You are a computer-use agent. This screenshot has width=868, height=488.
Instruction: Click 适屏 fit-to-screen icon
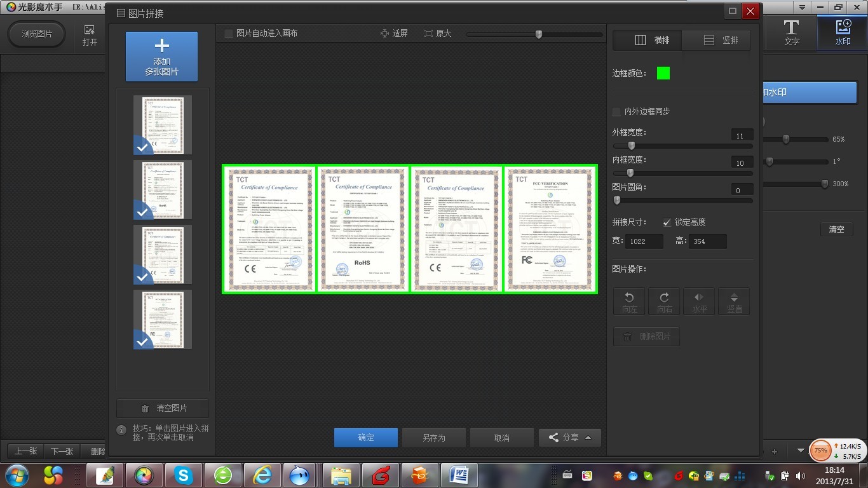(385, 33)
